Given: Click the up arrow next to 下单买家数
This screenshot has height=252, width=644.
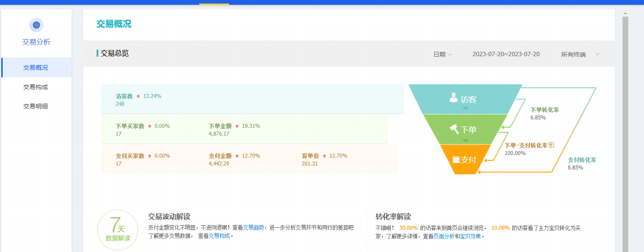Looking at the screenshot, I should pos(150,126).
